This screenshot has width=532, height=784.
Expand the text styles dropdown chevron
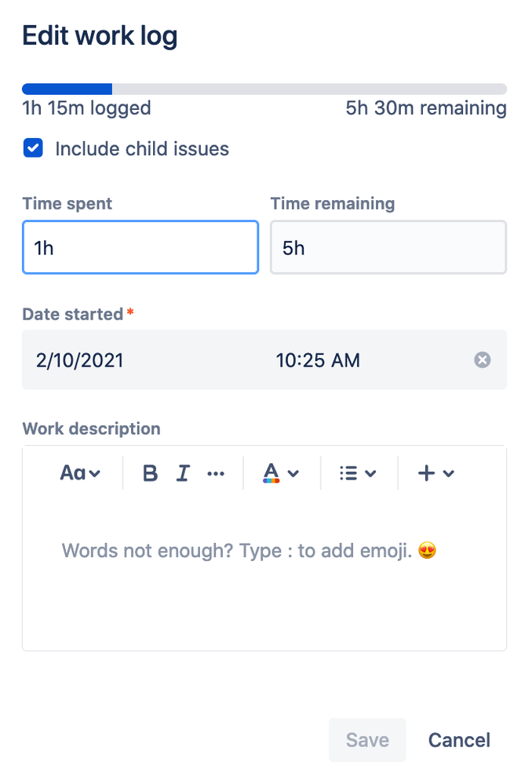[95, 473]
